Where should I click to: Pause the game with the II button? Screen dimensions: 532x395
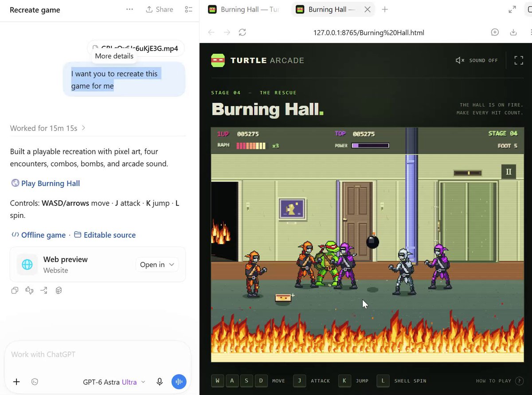pyautogui.click(x=509, y=172)
